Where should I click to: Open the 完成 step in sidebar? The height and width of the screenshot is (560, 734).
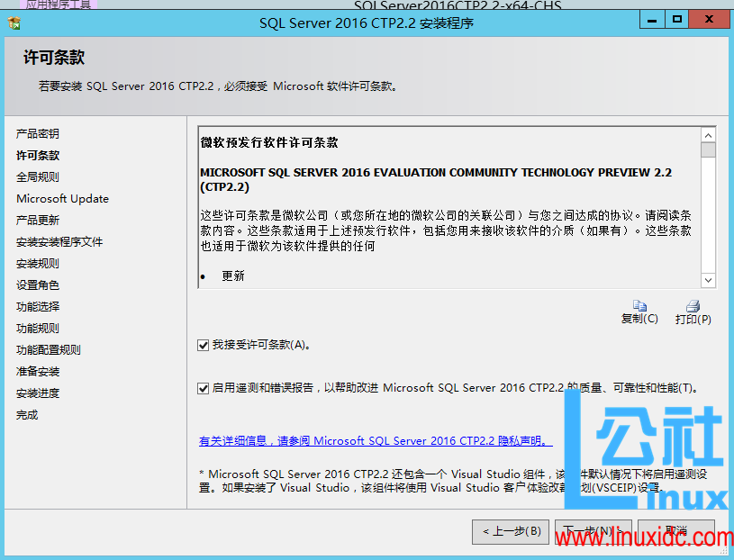31,414
